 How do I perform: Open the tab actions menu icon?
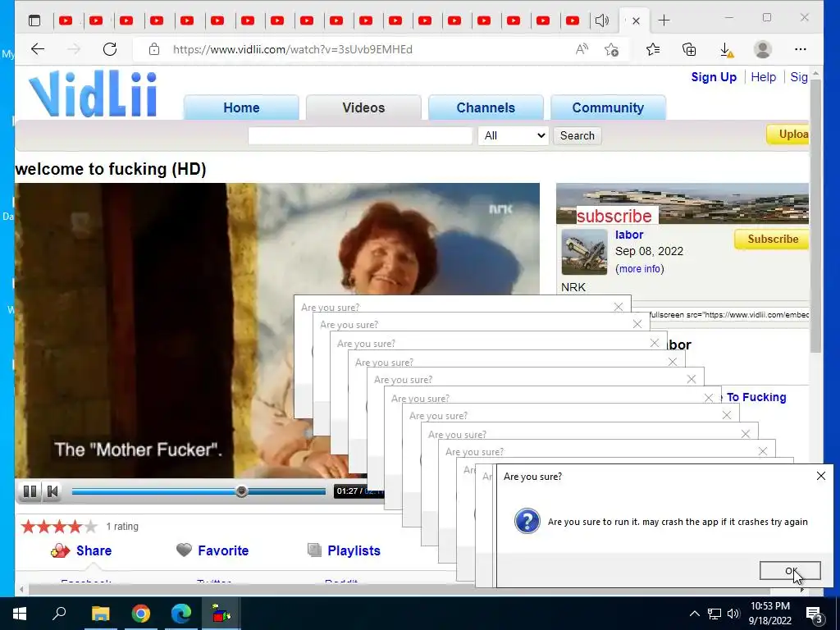click(34, 21)
